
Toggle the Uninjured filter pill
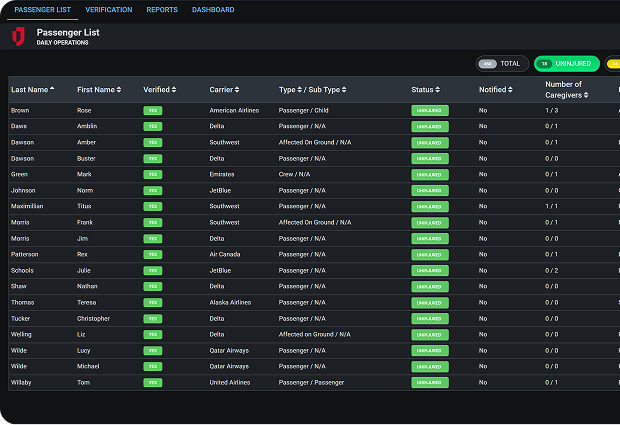[x=566, y=63]
